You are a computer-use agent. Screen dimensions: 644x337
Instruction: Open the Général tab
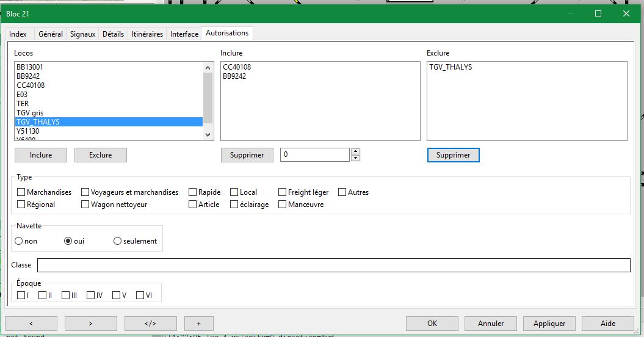point(51,34)
